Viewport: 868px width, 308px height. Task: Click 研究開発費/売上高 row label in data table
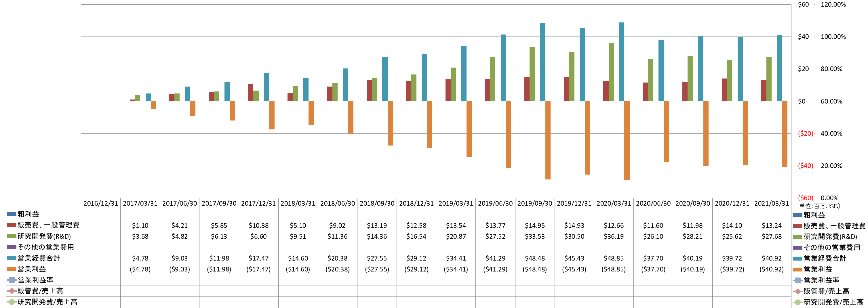point(47,302)
